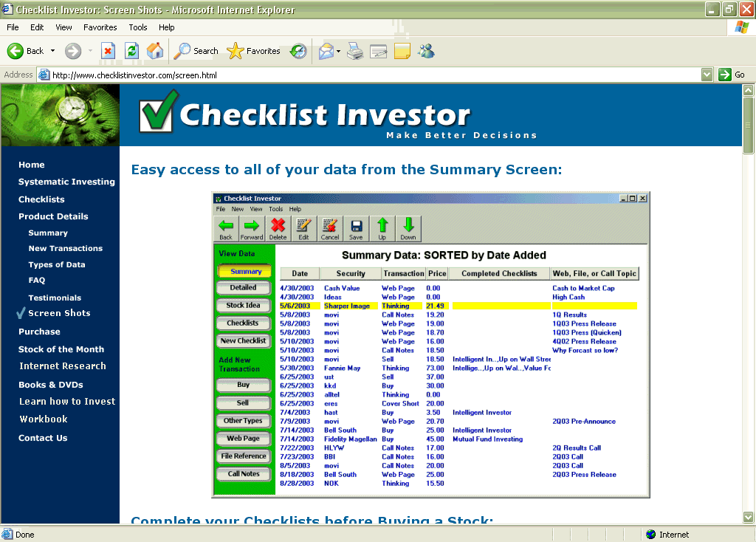Go to homepage using the Home icon
Viewport: 756px width, 542px height.
[x=155, y=51]
